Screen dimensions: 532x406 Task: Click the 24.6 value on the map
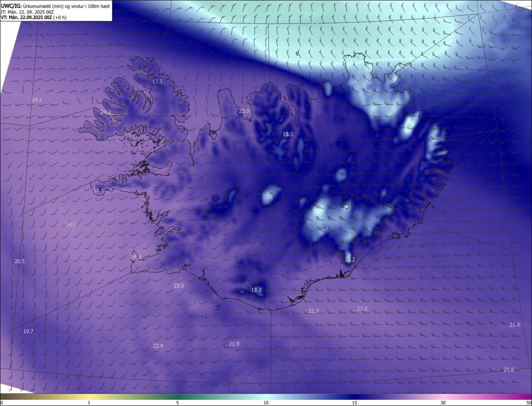click(x=71, y=225)
